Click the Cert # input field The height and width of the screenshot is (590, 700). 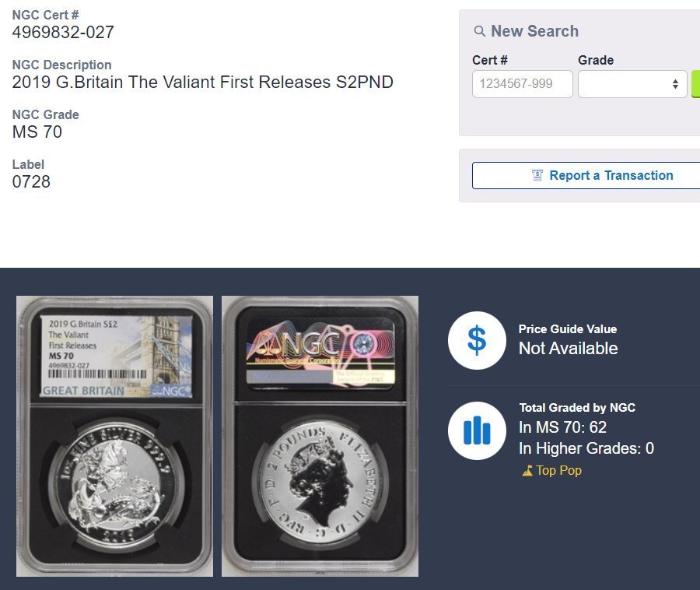[x=523, y=84]
